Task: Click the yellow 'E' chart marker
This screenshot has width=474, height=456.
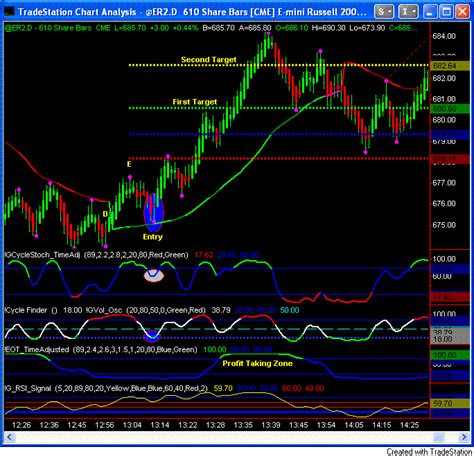Action: click(129, 164)
